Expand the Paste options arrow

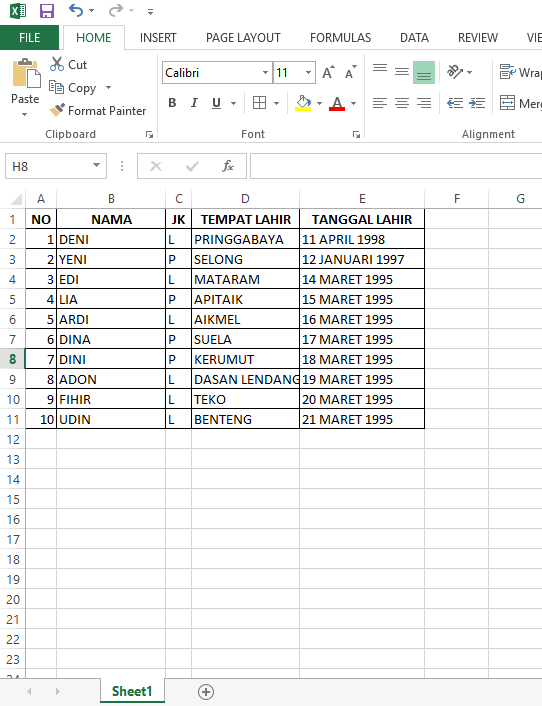25,114
